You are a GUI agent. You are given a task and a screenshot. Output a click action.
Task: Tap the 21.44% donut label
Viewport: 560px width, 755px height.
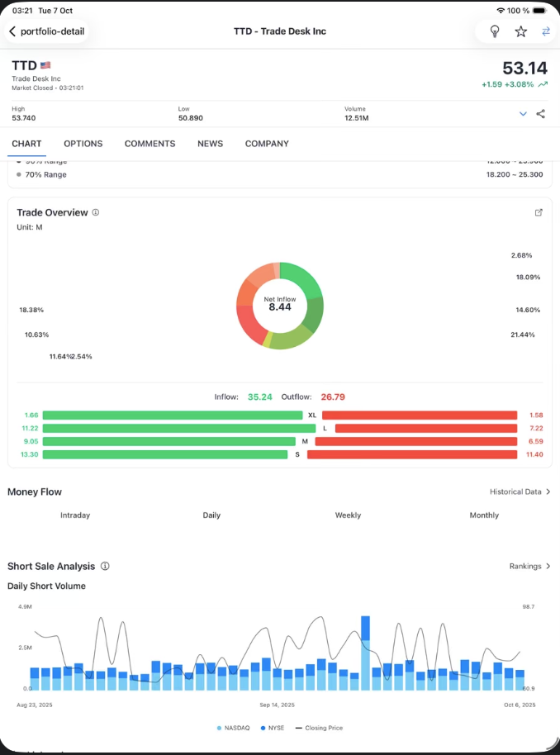(523, 335)
